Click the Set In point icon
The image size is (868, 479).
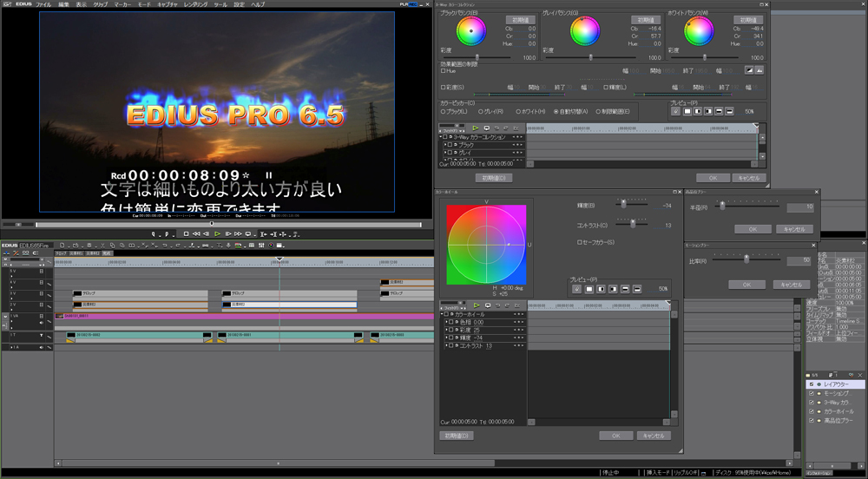coord(154,234)
